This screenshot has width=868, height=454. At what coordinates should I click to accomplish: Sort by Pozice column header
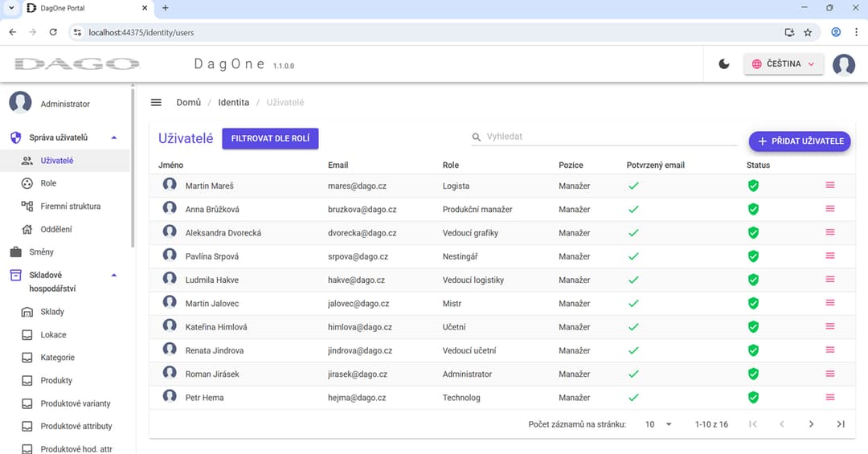click(x=571, y=165)
